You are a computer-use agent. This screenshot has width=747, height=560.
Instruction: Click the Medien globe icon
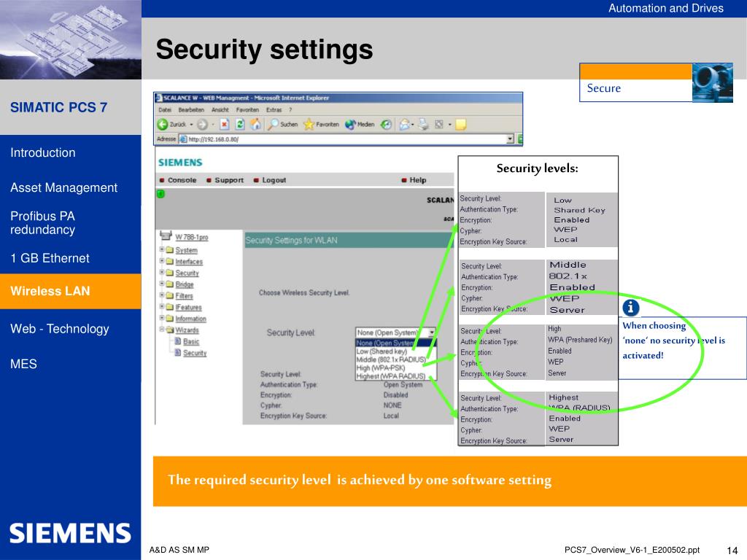350,124
